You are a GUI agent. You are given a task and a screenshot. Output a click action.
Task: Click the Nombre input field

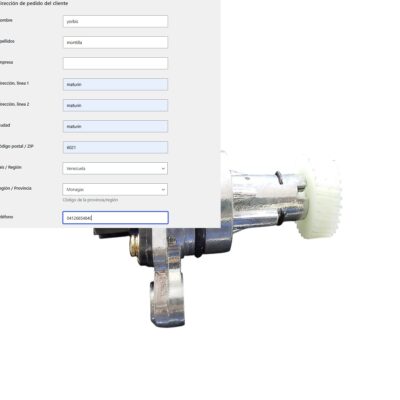click(115, 21)
